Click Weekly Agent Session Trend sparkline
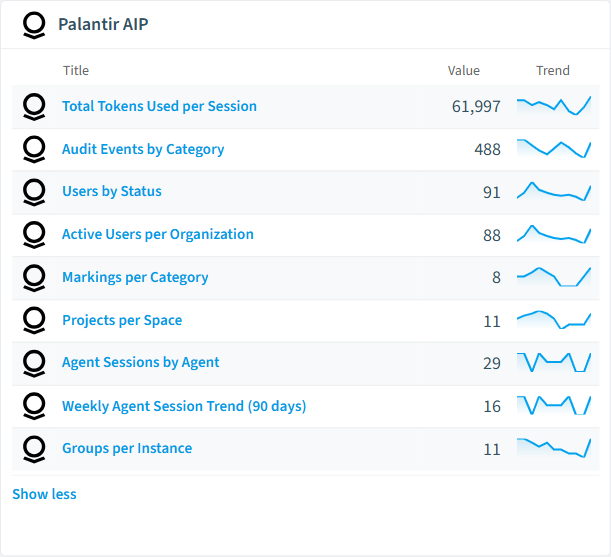Image resolution: width=611 pixels, height=557 pixels. pos(554,405)
